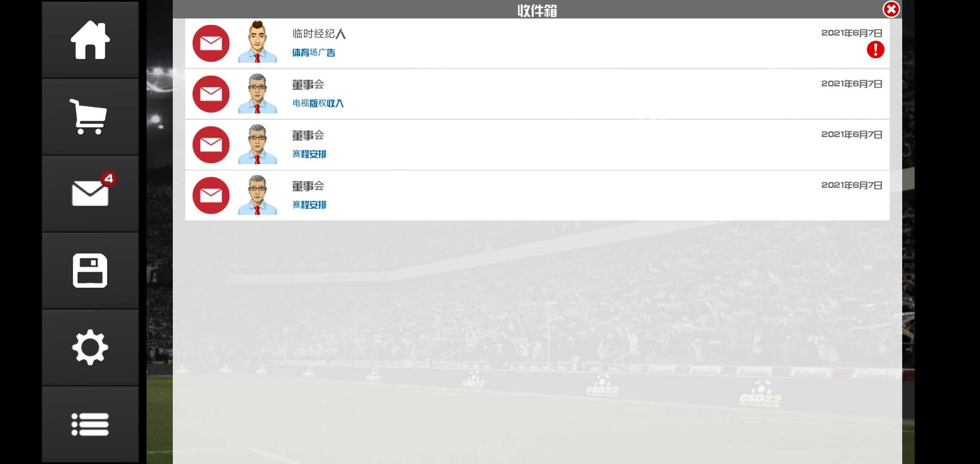Open the shopping cart store
Image resolution: width=980 pixels, height=464 pixels.
tap(89, 117)
